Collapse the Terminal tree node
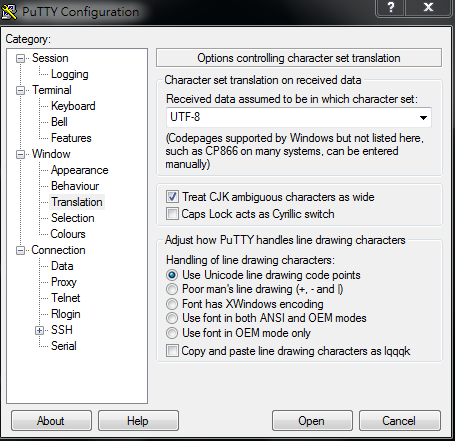 click(21, 91)
